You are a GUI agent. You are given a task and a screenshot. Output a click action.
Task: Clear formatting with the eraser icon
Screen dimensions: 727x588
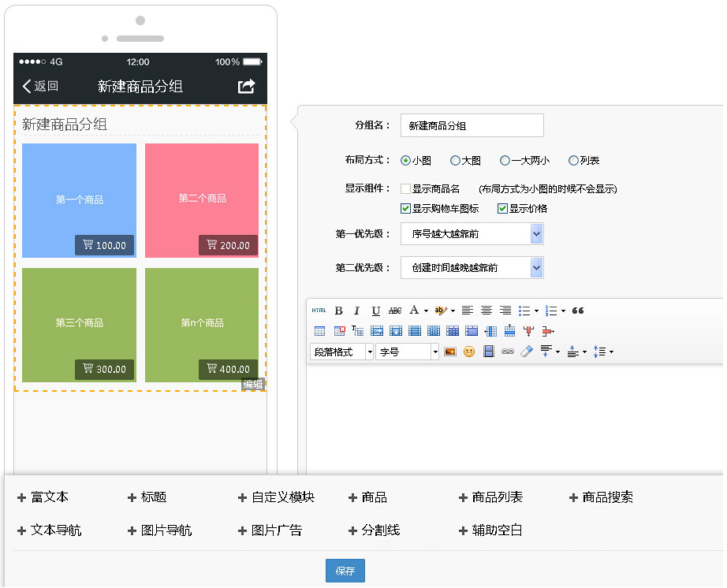click(527, 352)
